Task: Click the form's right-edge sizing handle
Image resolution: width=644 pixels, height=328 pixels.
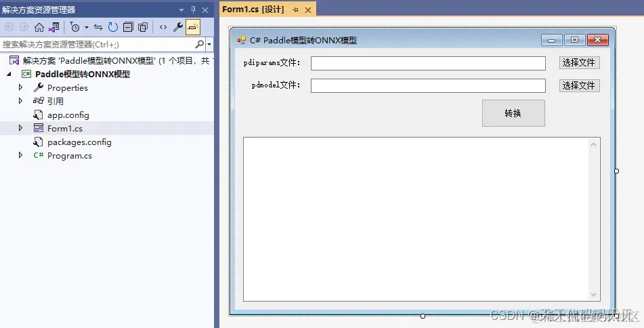Action: (616, 171)
